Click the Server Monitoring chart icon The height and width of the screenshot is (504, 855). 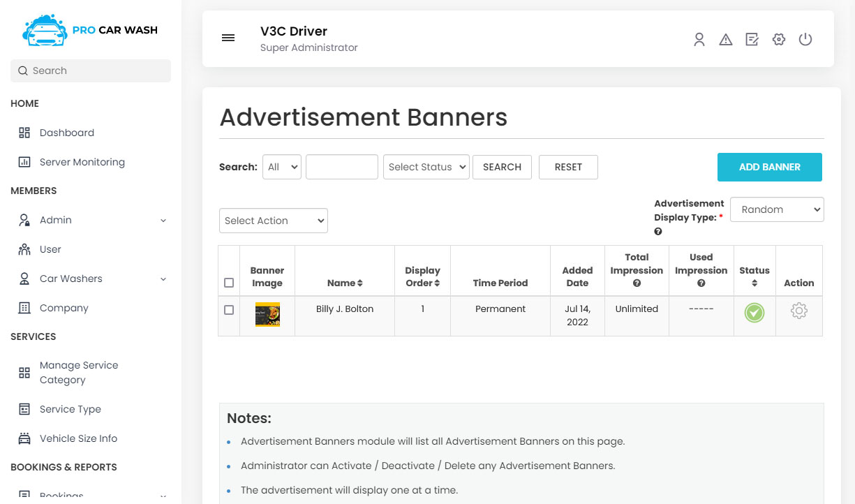click(24, 162)
